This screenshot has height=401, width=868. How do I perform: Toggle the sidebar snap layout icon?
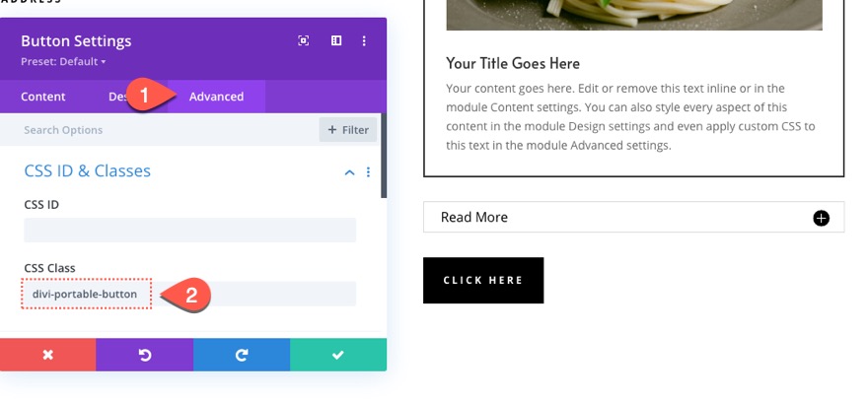(336, 41)
